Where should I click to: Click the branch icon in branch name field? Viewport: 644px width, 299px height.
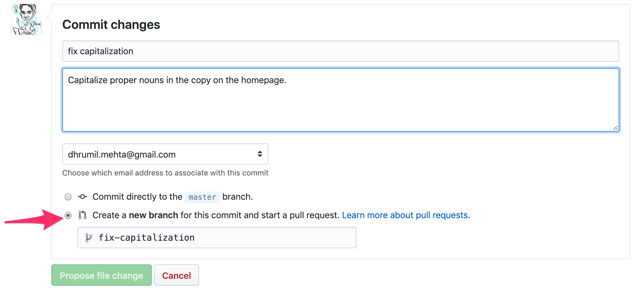tap(89, 238)
